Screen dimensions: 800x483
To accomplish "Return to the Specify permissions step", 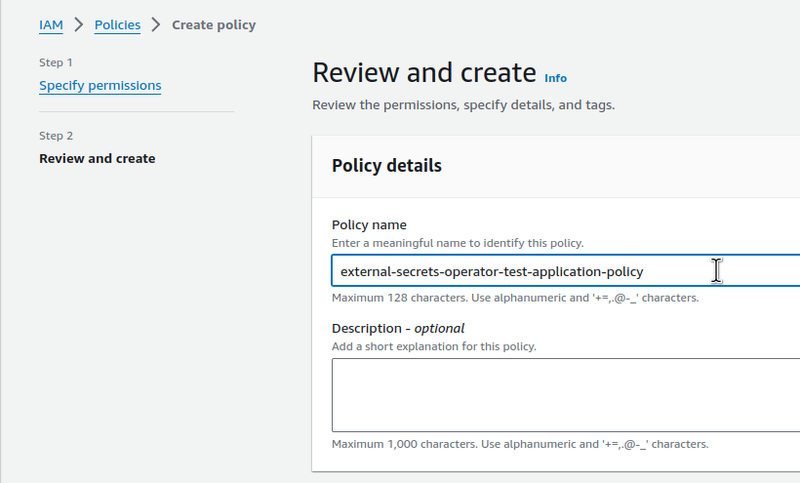I will tap(100, 85).
